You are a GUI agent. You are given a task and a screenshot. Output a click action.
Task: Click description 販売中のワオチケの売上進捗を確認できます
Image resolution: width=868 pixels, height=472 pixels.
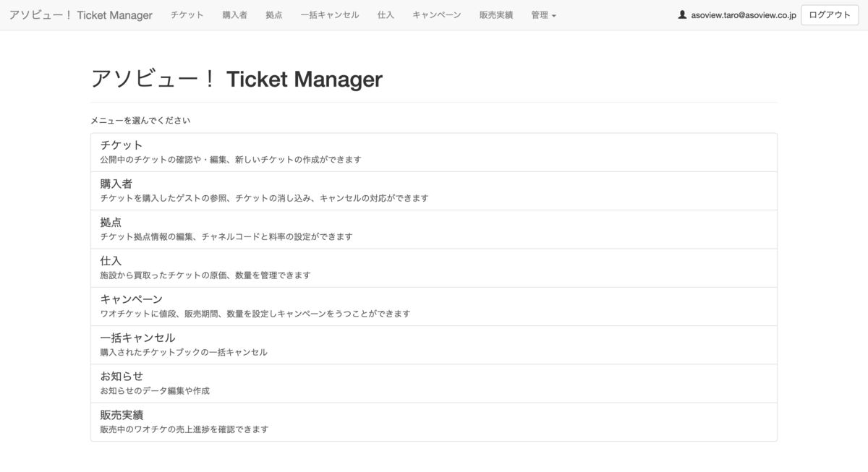coord(184,429)
